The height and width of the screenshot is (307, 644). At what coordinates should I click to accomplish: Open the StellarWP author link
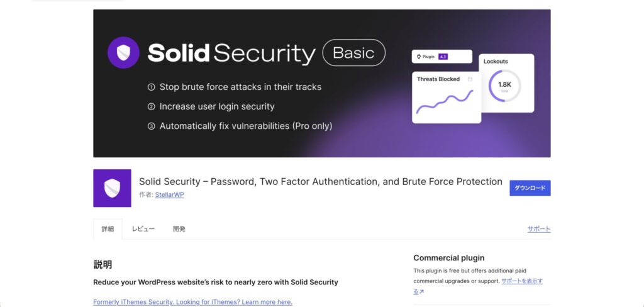(169, 195)
